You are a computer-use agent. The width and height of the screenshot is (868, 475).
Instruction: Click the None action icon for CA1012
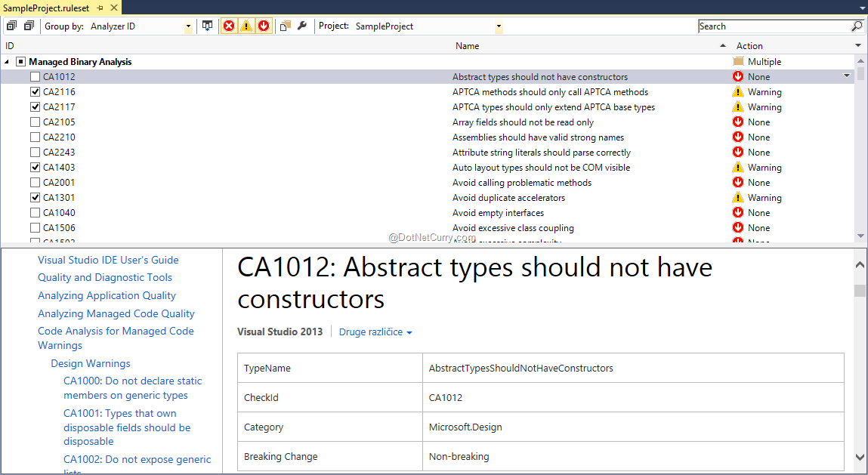738,76
